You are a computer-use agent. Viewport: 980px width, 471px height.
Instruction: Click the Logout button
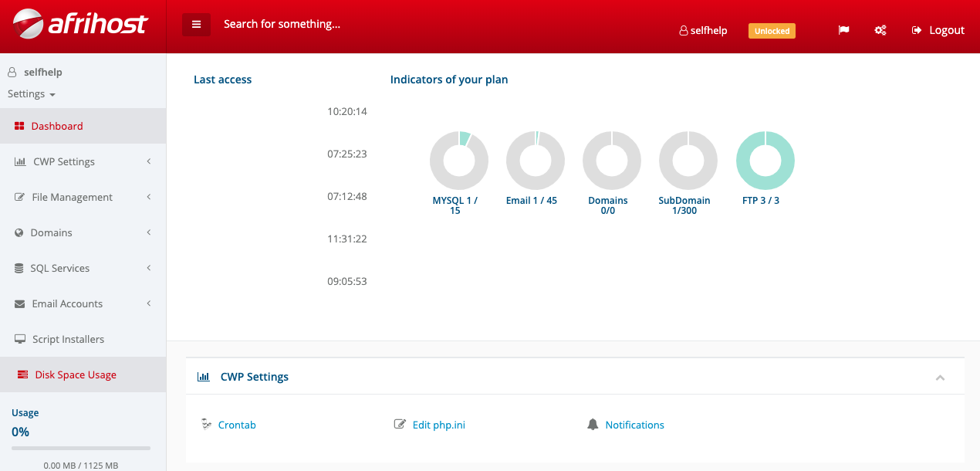[938, 30]
